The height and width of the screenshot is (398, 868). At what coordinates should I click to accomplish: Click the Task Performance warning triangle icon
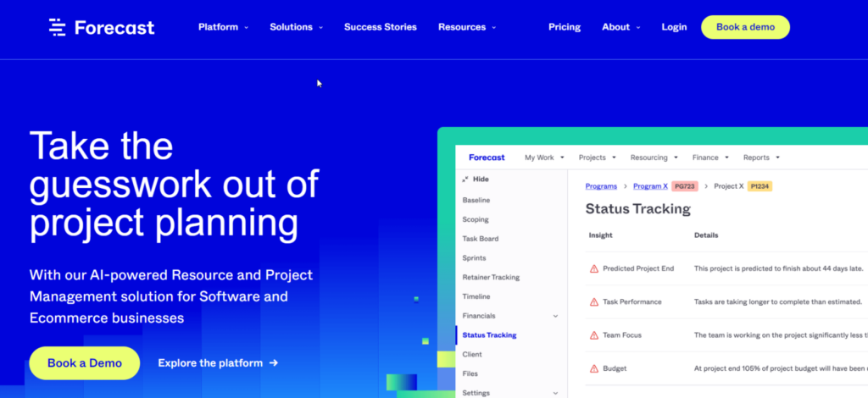click(594, 301)
